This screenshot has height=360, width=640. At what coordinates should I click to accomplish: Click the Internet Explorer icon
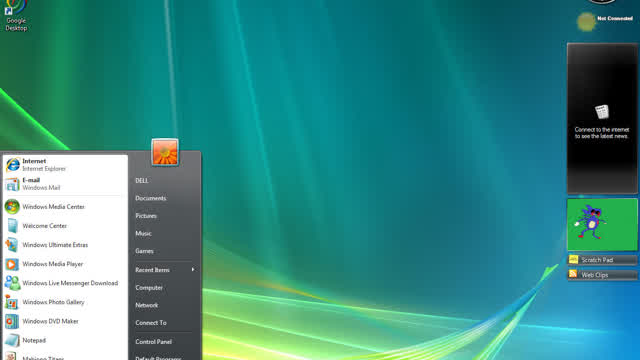[x=13, y=164]
